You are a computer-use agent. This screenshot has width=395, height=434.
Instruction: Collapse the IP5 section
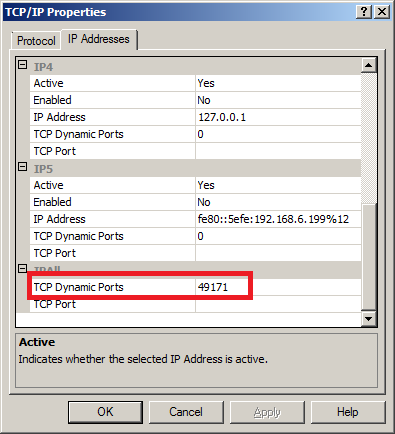coord(22,167)
